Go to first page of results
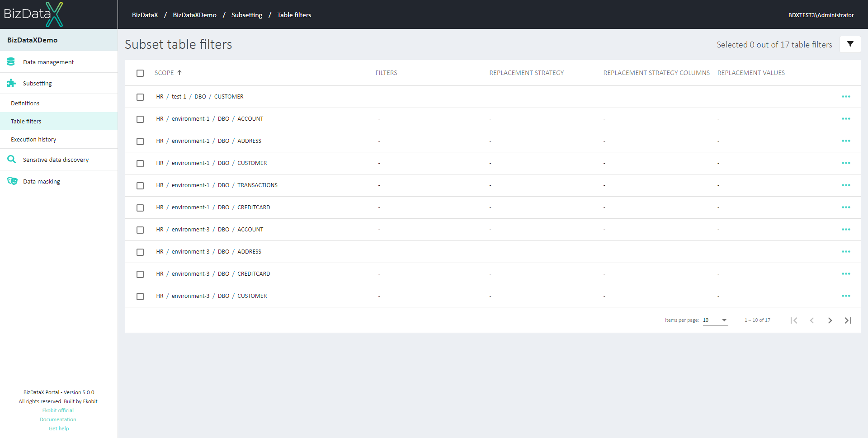The width and height of the screenshot is (868, 438). click(794, 320)
